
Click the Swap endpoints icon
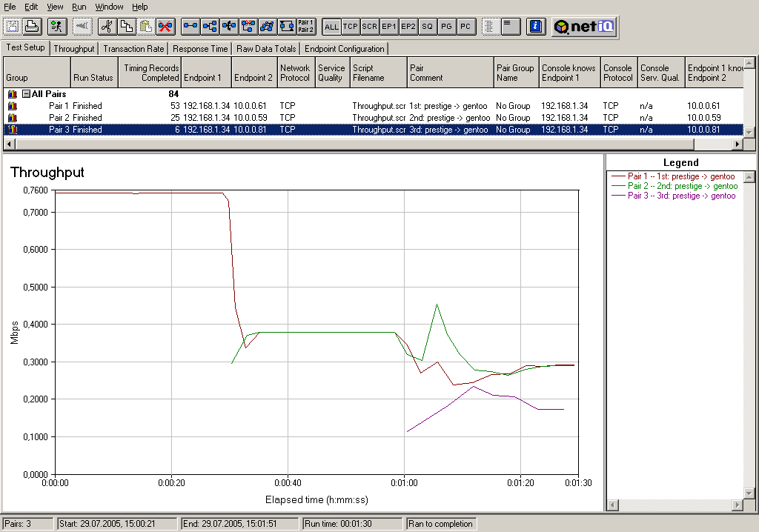[287, 26]
